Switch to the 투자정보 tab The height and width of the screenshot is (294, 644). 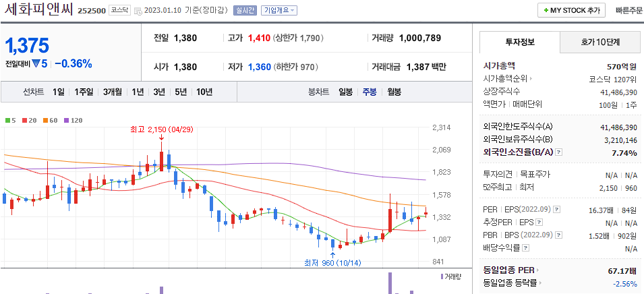tap(519, 42)
